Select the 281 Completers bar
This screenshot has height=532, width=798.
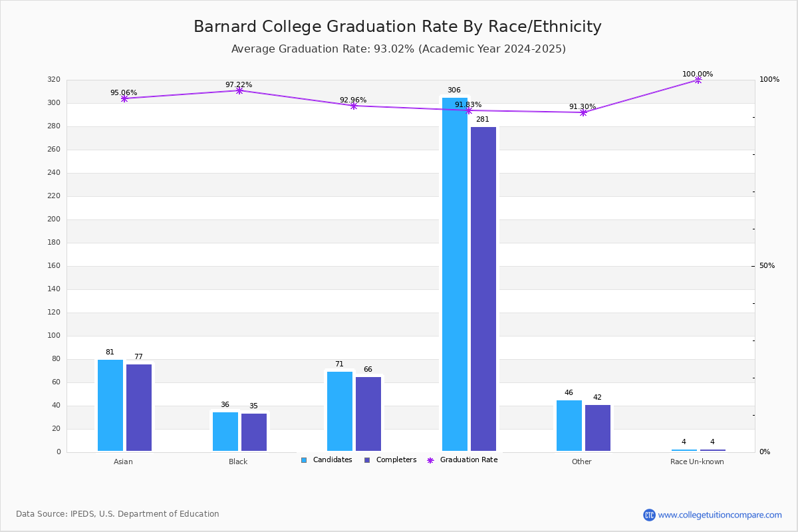tap(483, 289)
